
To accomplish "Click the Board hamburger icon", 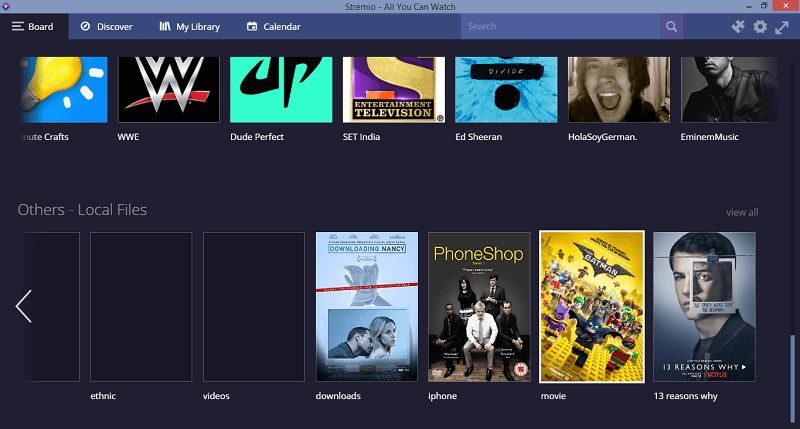I will point(18,26).
